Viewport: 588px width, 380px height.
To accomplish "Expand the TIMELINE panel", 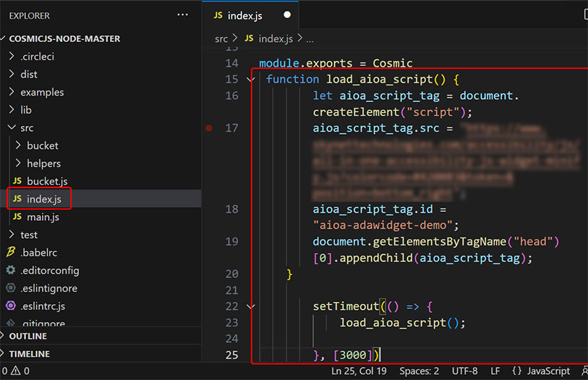I will click(x=29, y=354).
